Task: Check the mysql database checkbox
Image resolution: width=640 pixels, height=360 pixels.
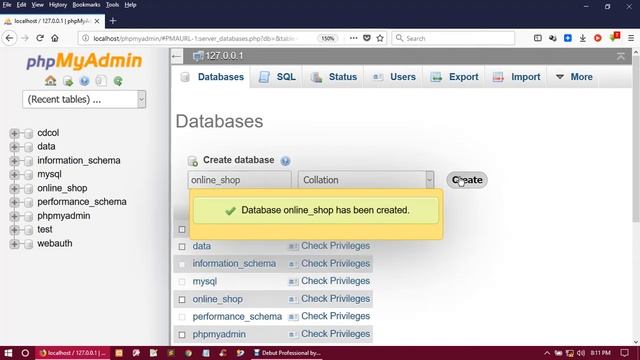Action: 182,282
